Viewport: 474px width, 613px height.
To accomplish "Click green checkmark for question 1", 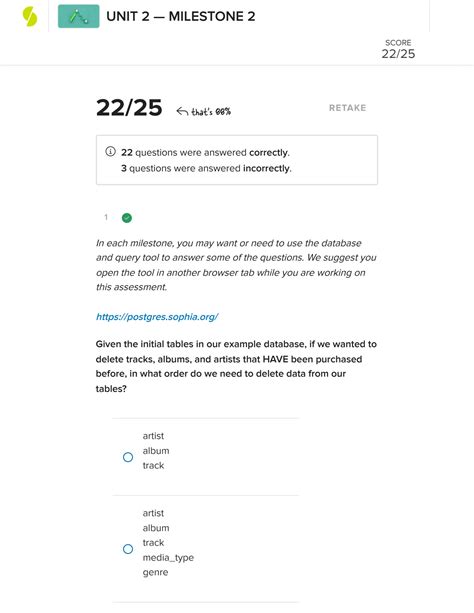I will tap(127, 218).
